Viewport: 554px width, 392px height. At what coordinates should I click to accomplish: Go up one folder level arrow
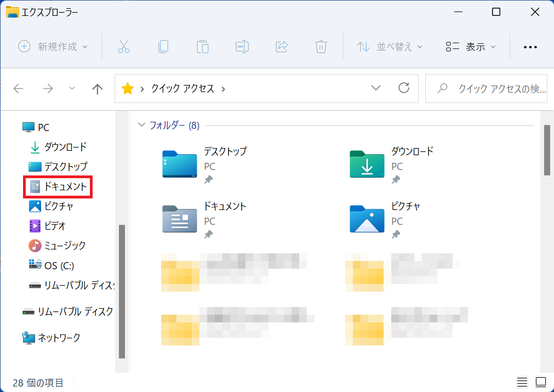click(97, 89)
